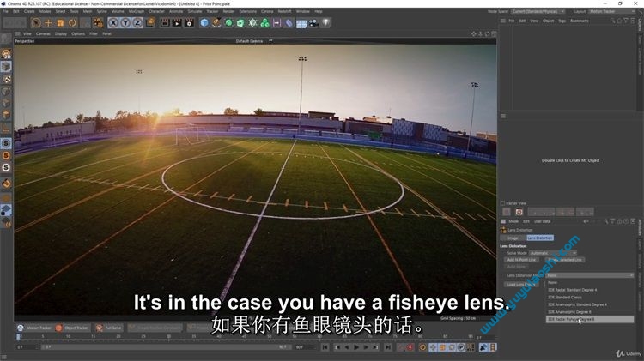The image size is (644, 361).
Task: Click Render View clapperboard icon
Action: click(165, 23)
